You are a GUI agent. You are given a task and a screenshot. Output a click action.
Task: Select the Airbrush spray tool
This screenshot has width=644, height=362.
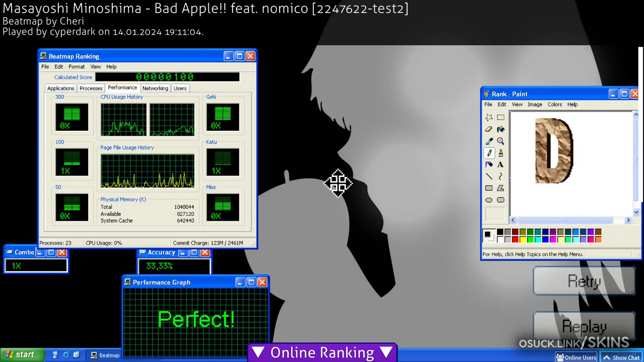[x=489, y=164]
